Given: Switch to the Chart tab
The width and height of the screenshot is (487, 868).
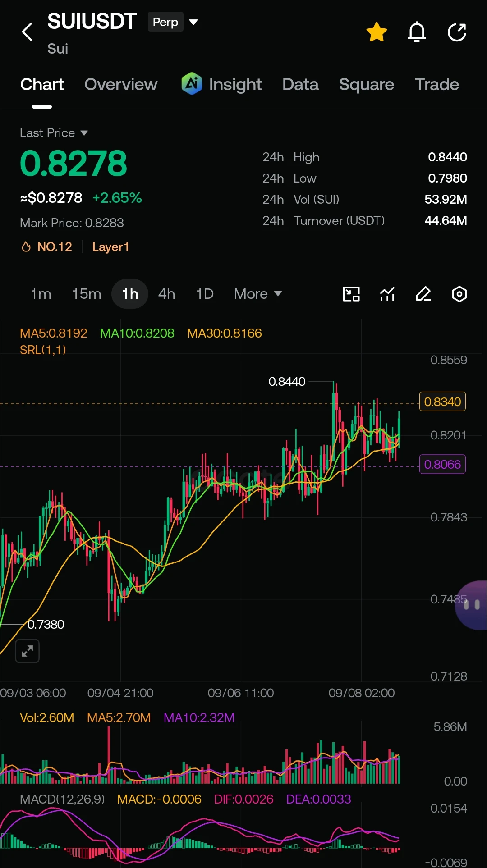Looking at the screenshot, I should (42, 84).
